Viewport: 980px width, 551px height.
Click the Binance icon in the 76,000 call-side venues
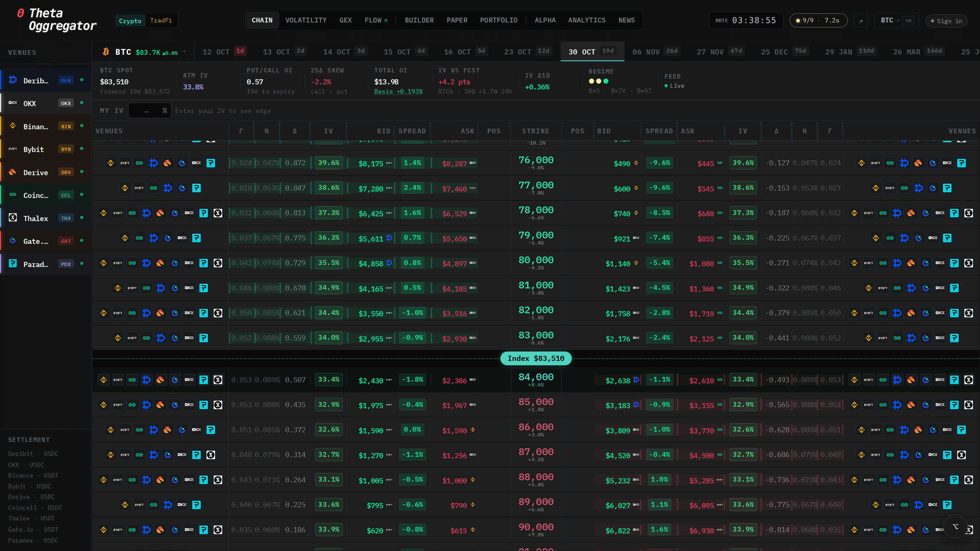111,163
